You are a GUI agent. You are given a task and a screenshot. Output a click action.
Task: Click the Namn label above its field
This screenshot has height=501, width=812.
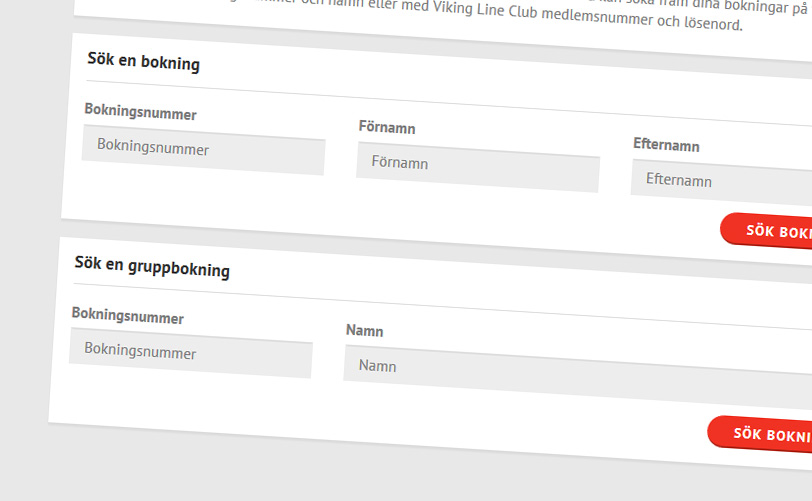coord(364,331)
